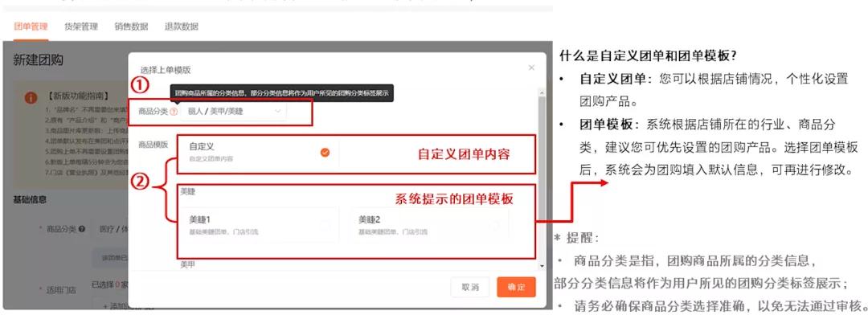Open the 销售数据 tab
This screenshot has height=315, width=868.
[x=131, y=26]
